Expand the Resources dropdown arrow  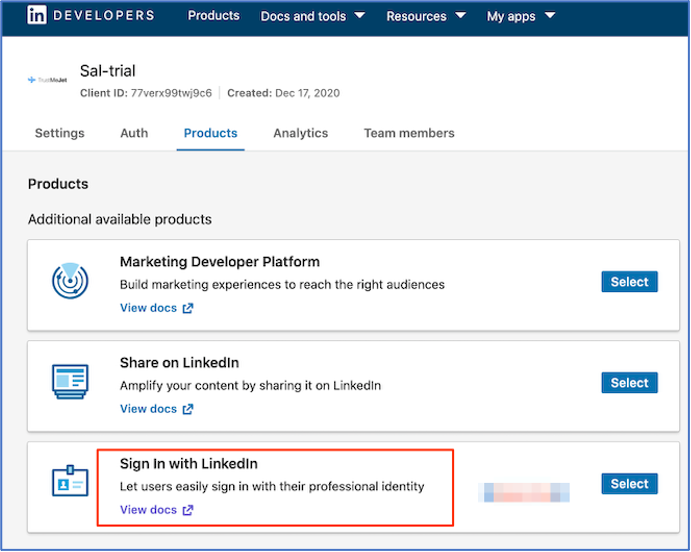(461, 15)
